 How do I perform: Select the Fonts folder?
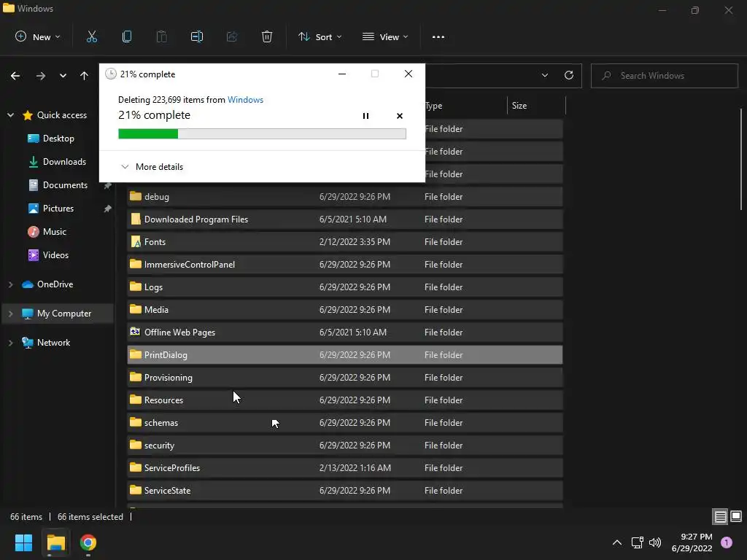[x=345, y=242]
